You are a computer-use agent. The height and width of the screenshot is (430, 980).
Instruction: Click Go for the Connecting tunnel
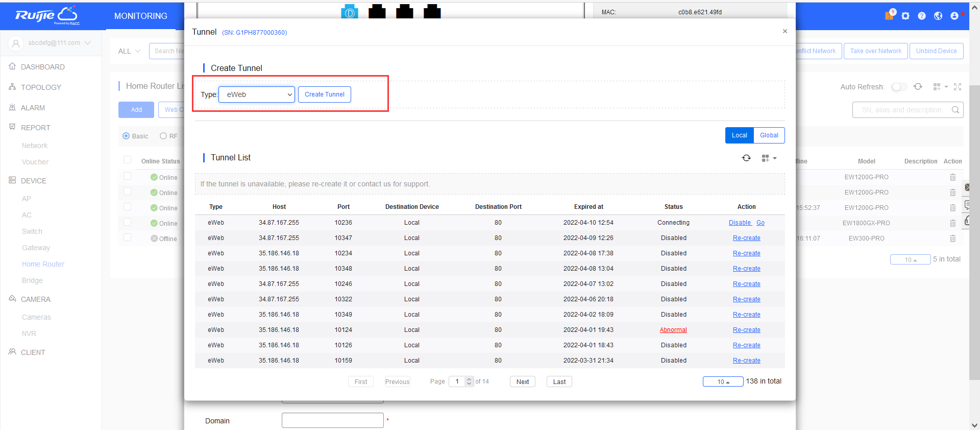761,223
